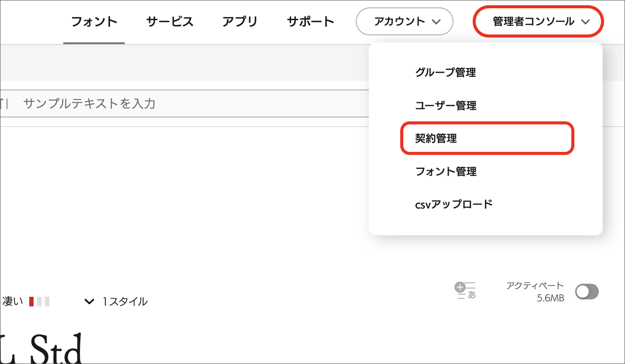This screenshot has width=625, height=364.
Task: Click the chevron arrow beside 1スタイル
Action: point(89,301)
